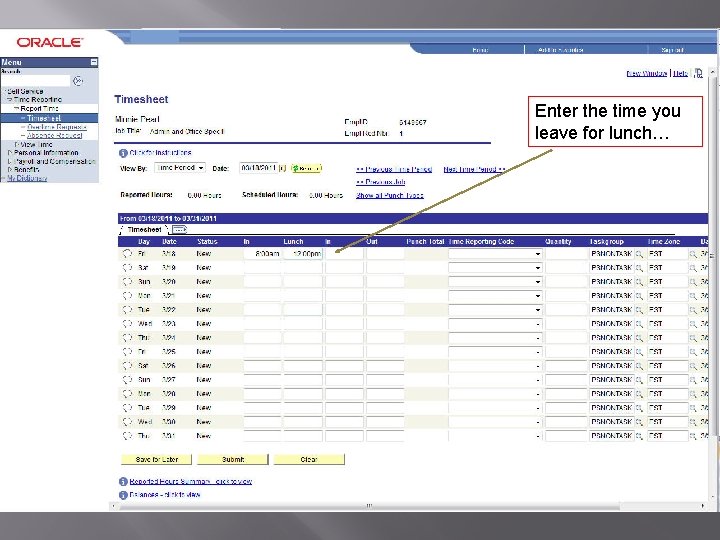Click the Balances info icon
The image size is (720, 540).
(x=123, y=495)
